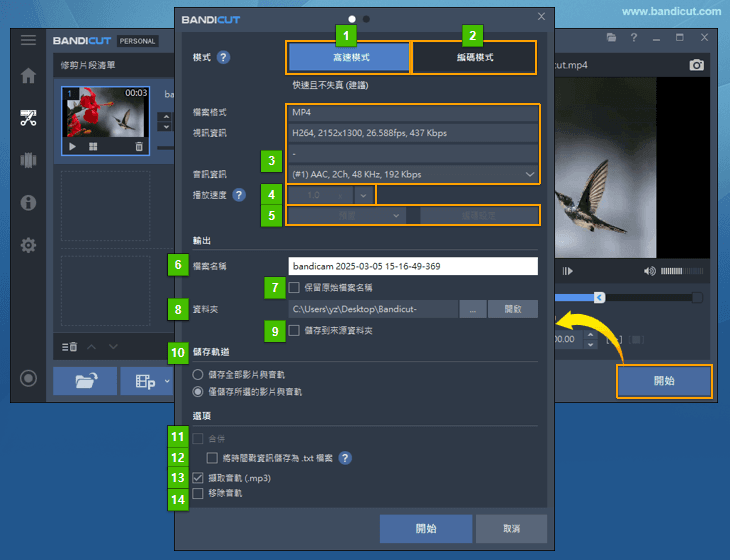Select the Join segments icon in sidebar
This screenshot has height=560, width=730.
pyautogui.click(x=28, y=160)
